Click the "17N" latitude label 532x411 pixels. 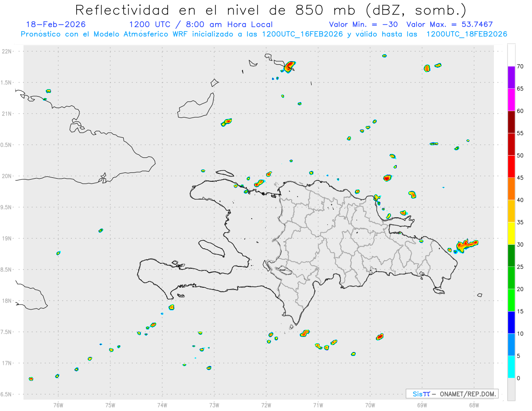click(x=8, y=363)
